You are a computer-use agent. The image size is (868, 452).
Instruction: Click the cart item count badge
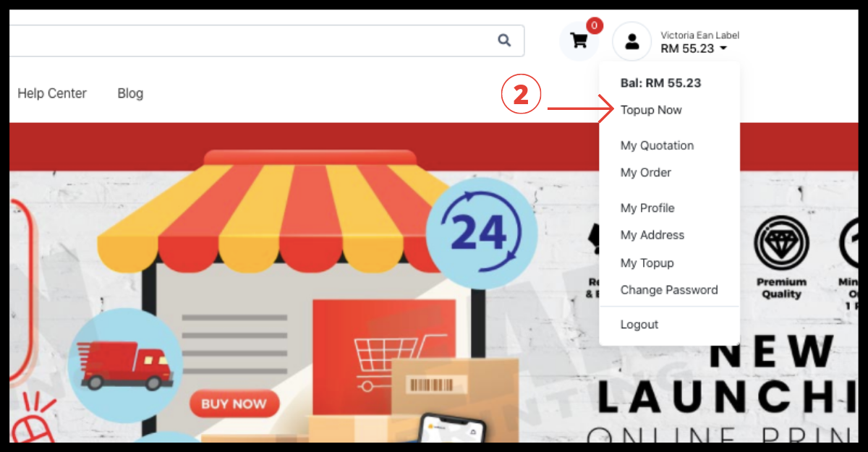click(x=594, y=26)
